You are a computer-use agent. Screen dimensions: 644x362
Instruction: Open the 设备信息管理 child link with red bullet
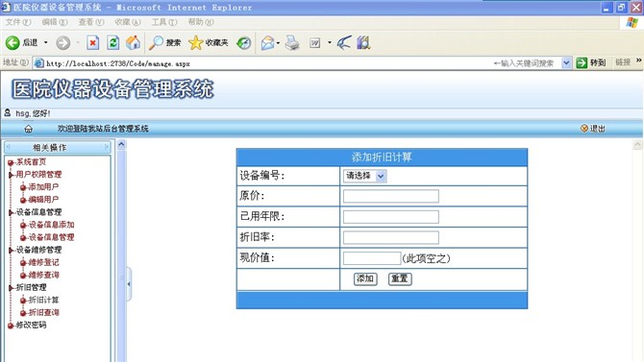tap(51, 237)
